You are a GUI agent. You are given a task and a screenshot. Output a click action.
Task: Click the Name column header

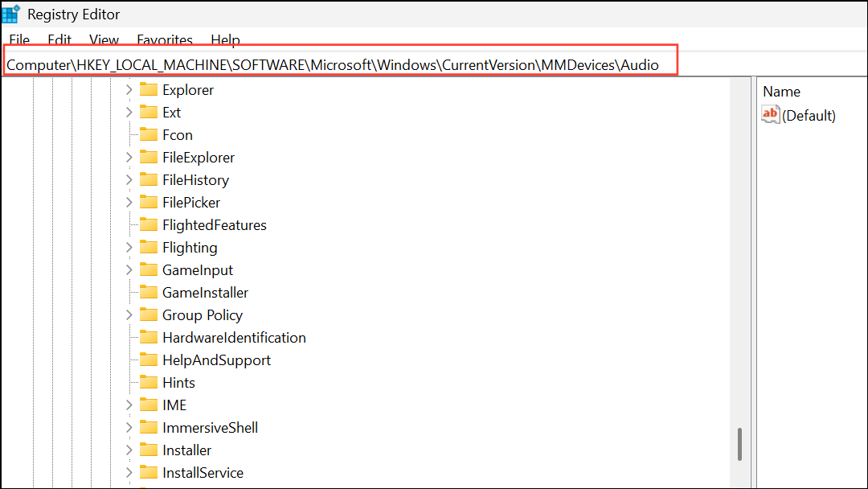coord(781,92)
